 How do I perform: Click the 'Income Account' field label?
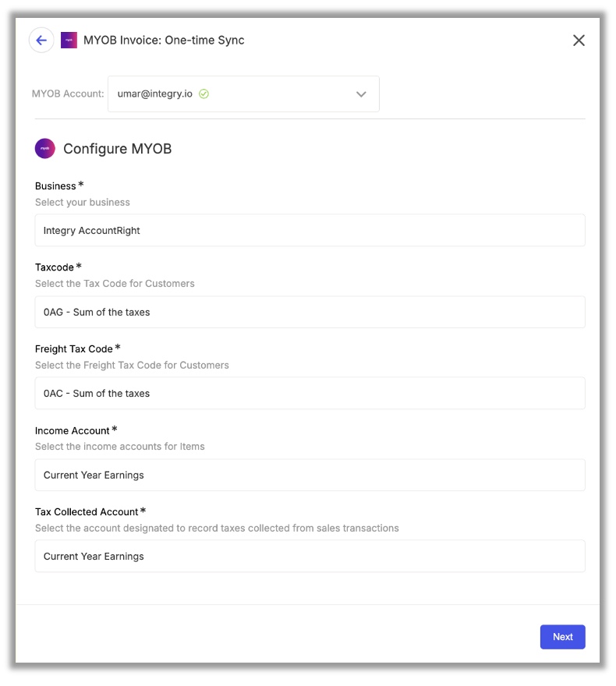pyautogui.click(x=73, y=431)
